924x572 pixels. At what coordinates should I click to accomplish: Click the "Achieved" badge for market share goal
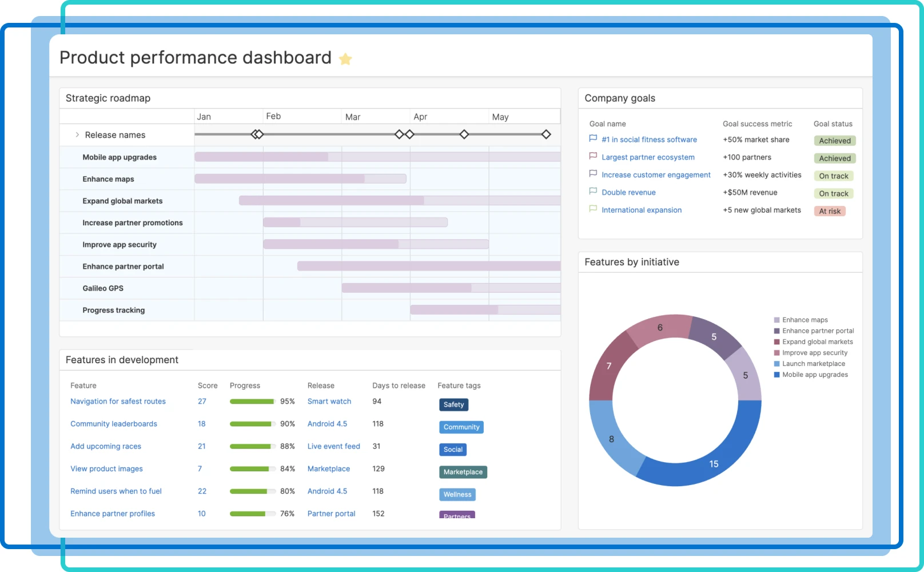pos(834,140)
